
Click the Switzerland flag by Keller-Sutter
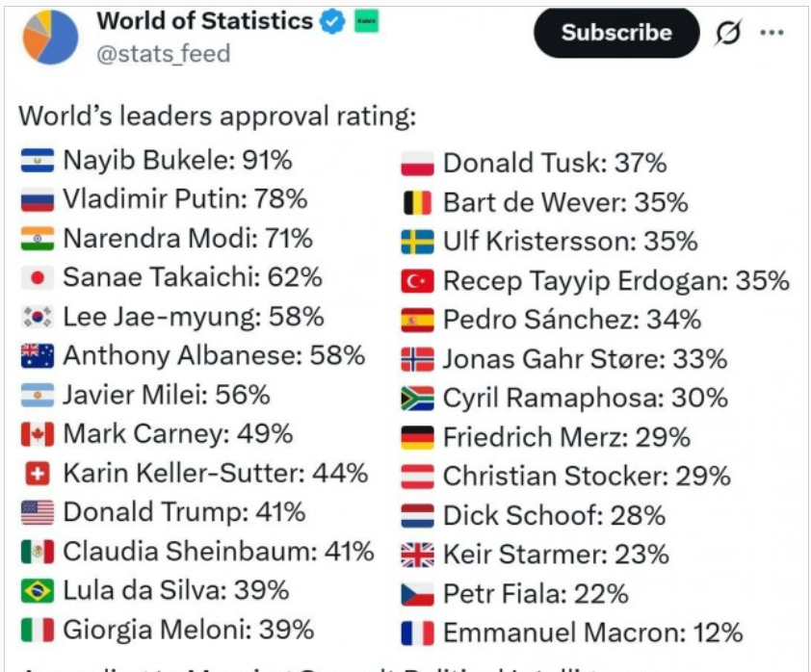point(38,474)
